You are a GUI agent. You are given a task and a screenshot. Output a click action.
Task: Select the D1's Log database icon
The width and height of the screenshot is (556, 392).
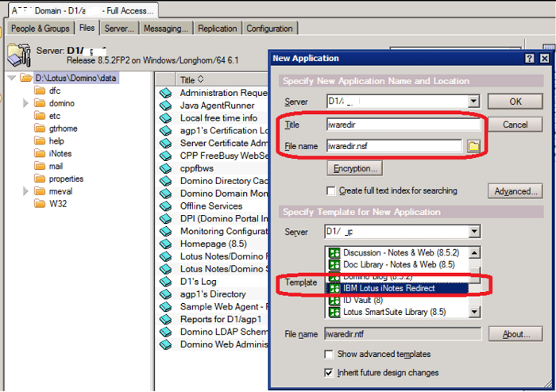(x=165, y=282)
